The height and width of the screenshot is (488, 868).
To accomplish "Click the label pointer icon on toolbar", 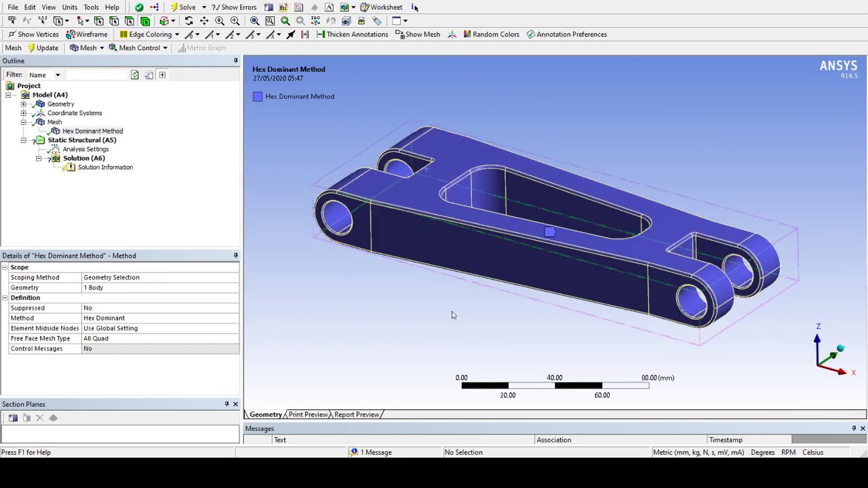I will coord(12,21).
